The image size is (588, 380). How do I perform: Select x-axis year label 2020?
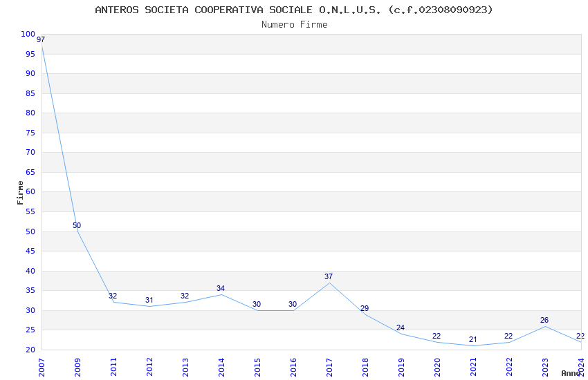pyautogui.click(x=438, y=367)
